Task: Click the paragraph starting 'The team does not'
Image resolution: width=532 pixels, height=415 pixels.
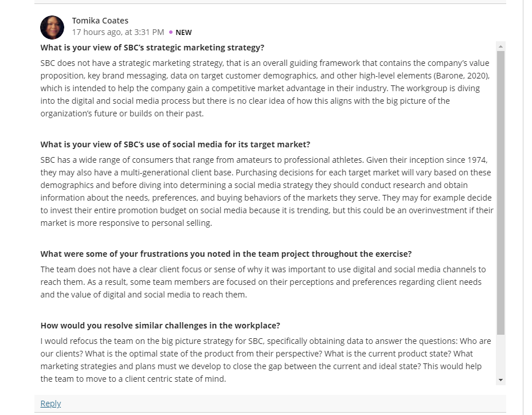Action: click(x=263, y=282)
